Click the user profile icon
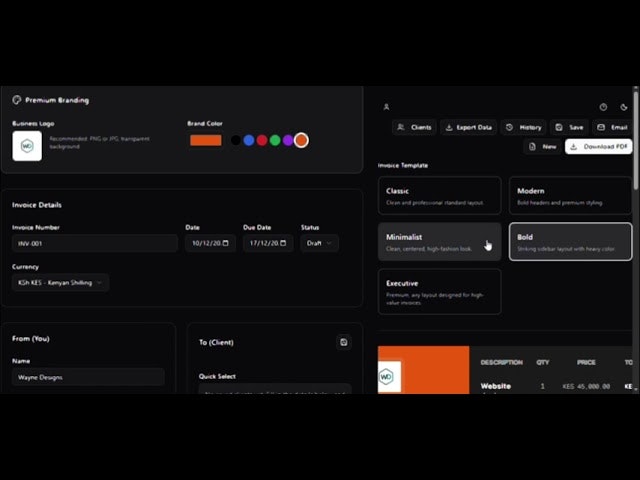The height and width of the screenshot is (480, 640). coord(386,107)
